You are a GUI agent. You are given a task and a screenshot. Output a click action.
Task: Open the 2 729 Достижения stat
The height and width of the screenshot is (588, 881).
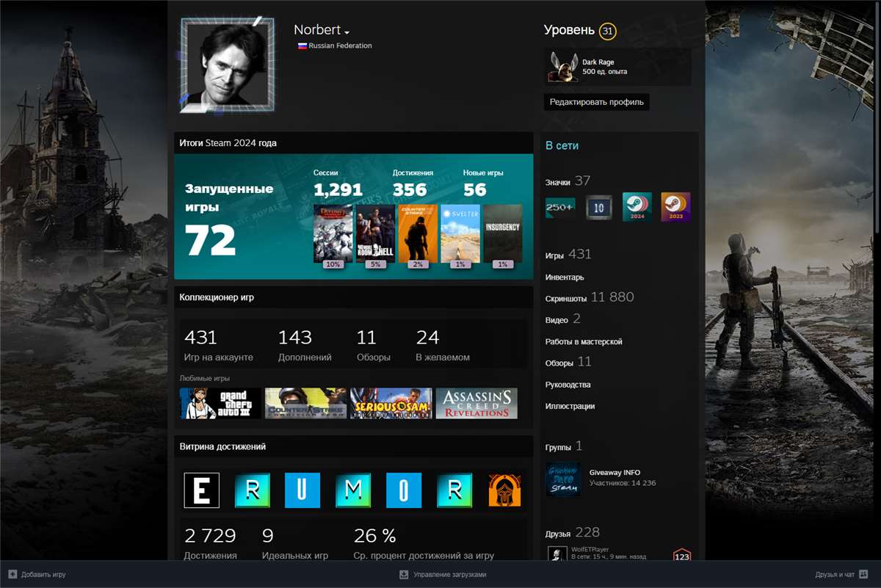[211, 544]
